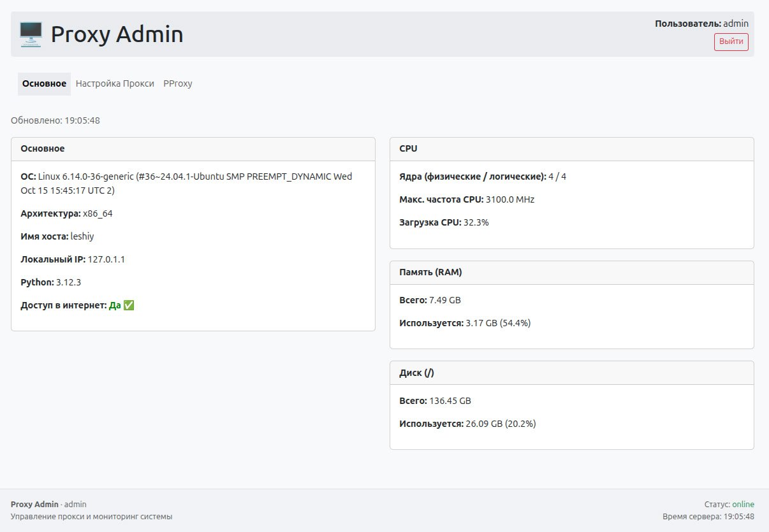
Task: Click the Загрузка CPU percentage value
Action: (x=476, y=222)
